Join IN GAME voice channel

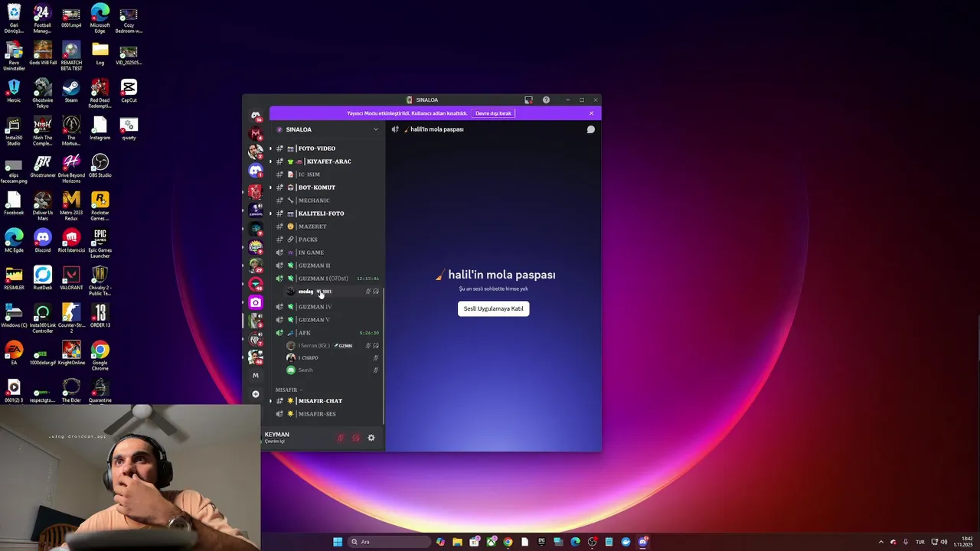point(325,253)
